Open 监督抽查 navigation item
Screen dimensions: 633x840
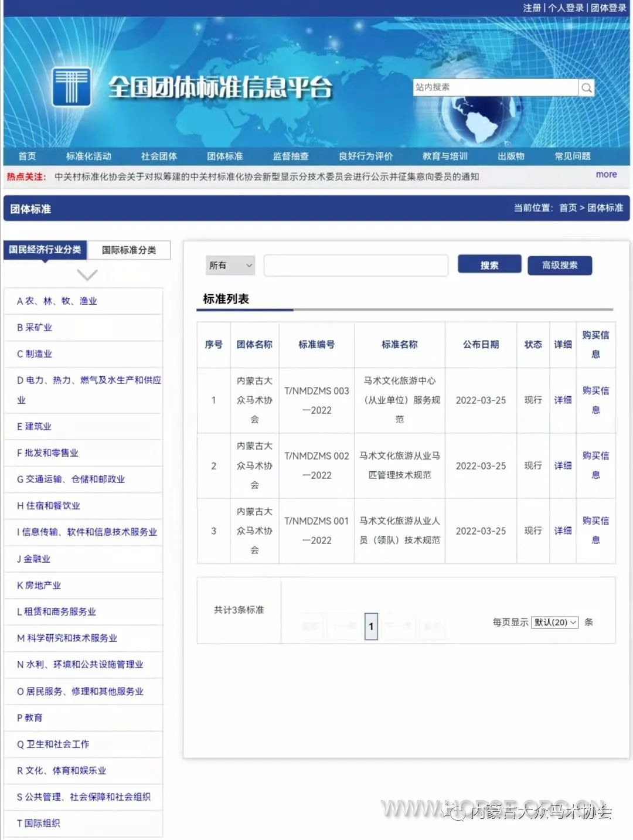(291, 156)
